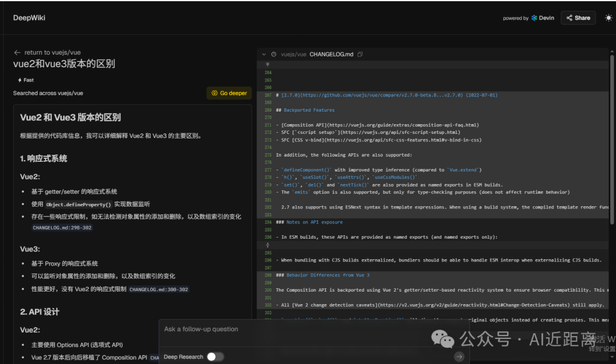Click the question title 'vue2和vue3版本的区别'

(x=64, y=64)
